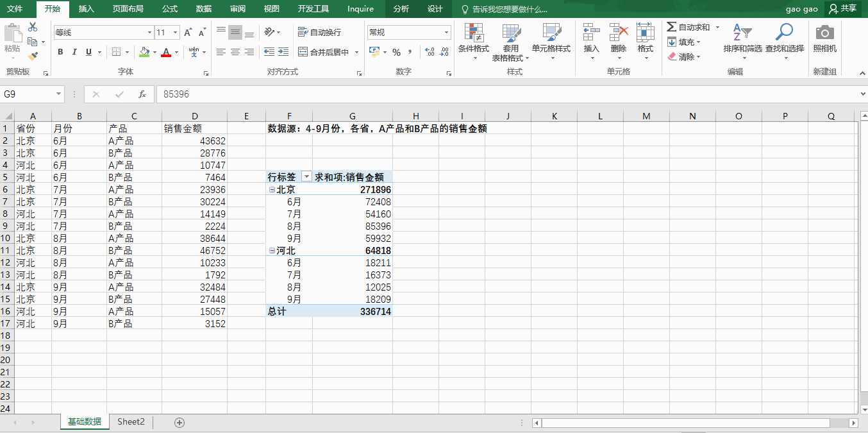Align text to the left
This screenshot has width=868, height=433.
coord(221,52)
